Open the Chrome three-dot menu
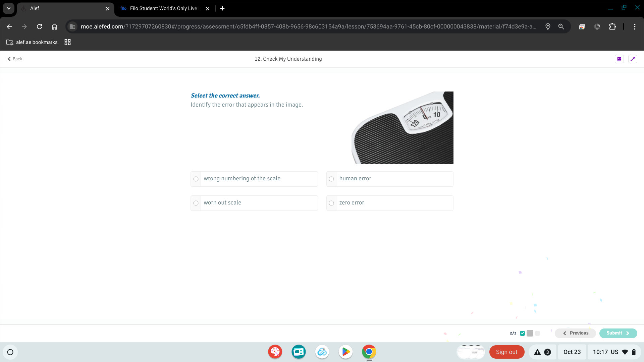The image size is (644, 362). (x=635, y=26)
